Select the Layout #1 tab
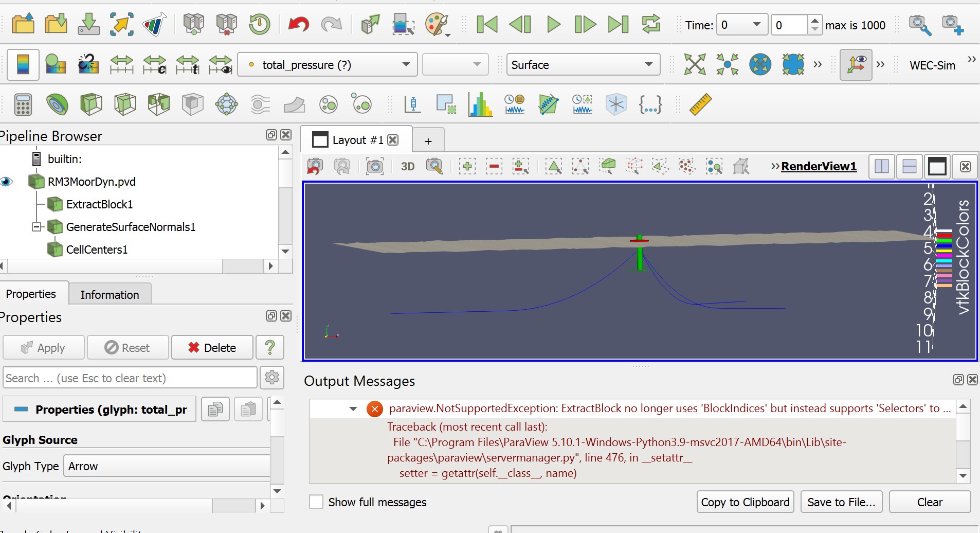This screenshot has height=533, width=980. coord(356,139)
